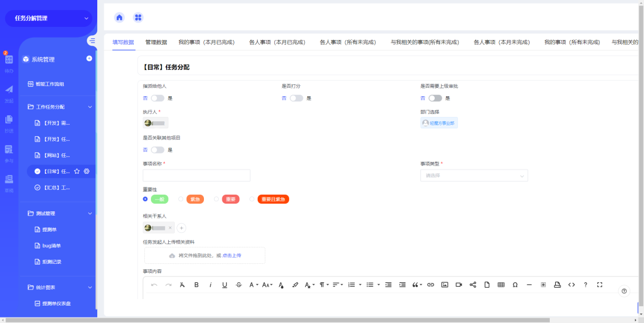Open the round help icon at the page edge
This screenshot has width=644, height=323.
624,291
